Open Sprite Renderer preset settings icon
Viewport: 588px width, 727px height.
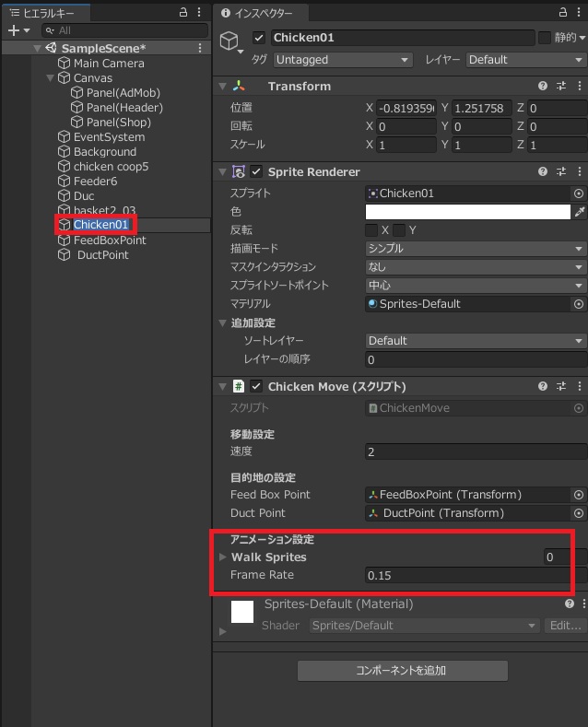pyautogui.click(x=561, y=172)
